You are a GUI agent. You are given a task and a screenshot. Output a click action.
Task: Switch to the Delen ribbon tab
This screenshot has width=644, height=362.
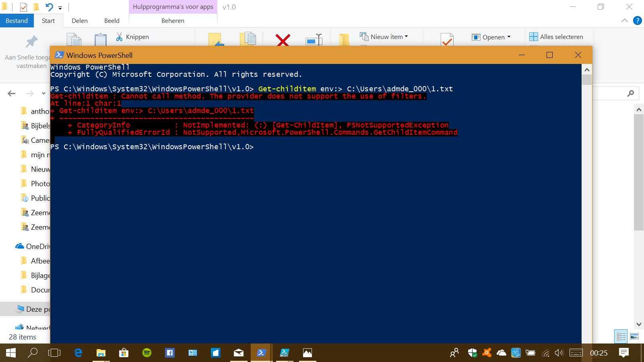[80, 21]
